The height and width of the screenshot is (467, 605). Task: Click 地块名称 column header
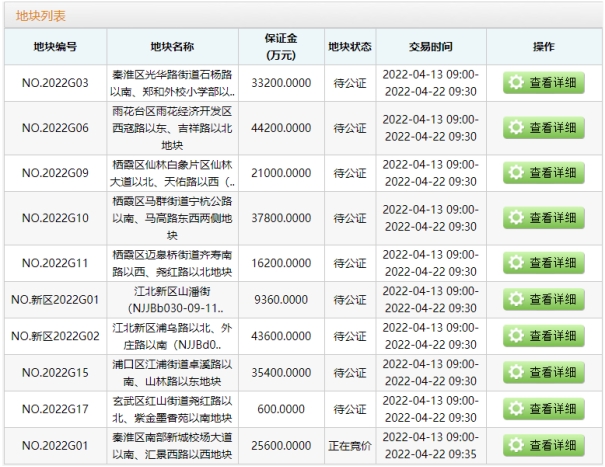[x=172, y=47]
